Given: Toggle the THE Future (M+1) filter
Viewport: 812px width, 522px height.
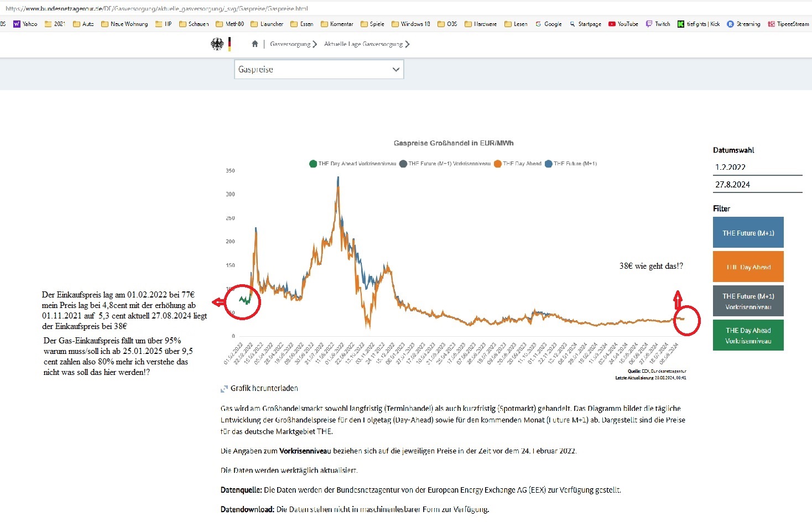Looking at the screenshot, I should [748, 233].
